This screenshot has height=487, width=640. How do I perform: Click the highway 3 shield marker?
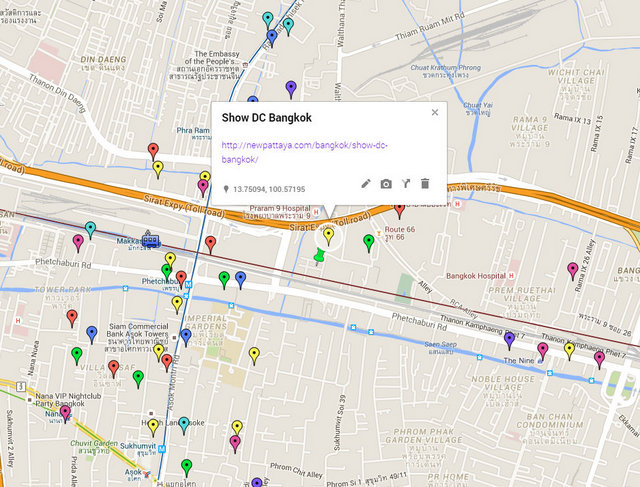21,386
